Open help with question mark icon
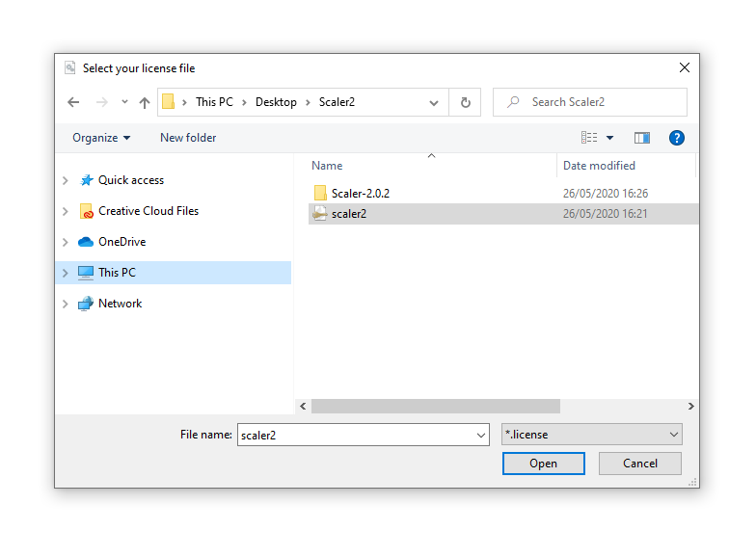 coord(677,138)
